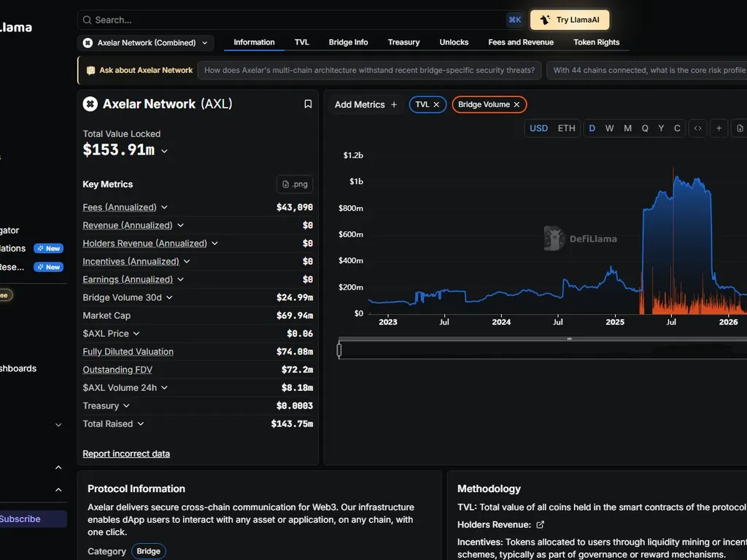
Task: Open the Holders Revenue external link icon
Action: pos(540,525)
